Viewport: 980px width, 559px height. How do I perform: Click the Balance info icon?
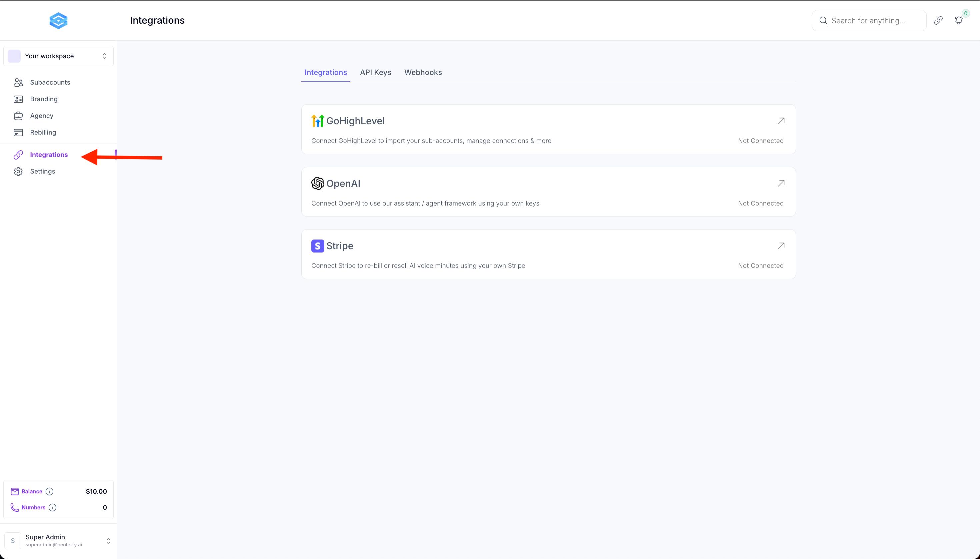point(50,491)
